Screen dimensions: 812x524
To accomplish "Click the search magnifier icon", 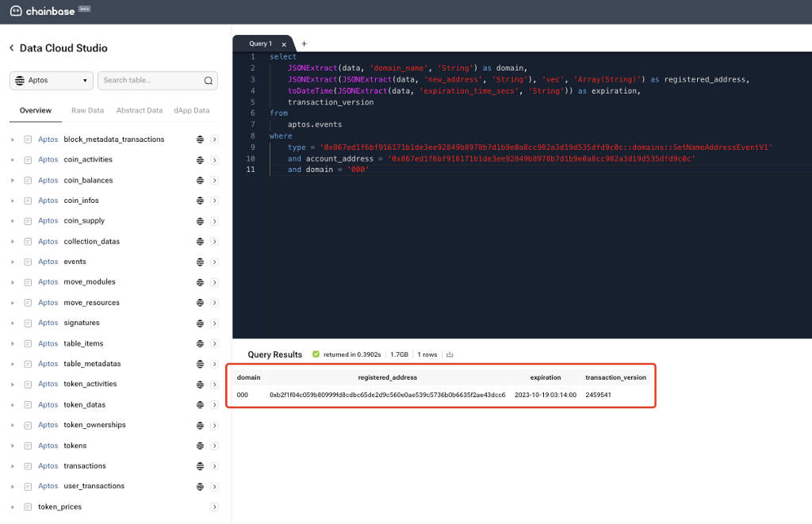I will point(208,81).
